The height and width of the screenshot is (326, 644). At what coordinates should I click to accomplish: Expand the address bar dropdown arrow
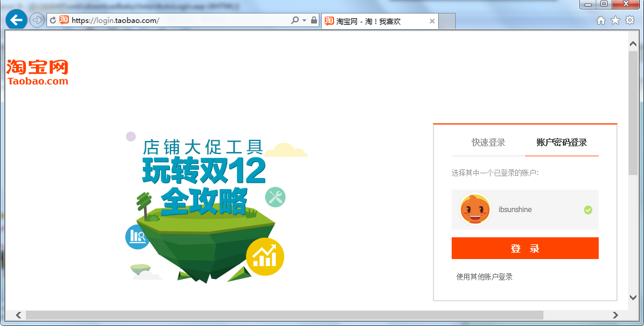coord(305,21)
